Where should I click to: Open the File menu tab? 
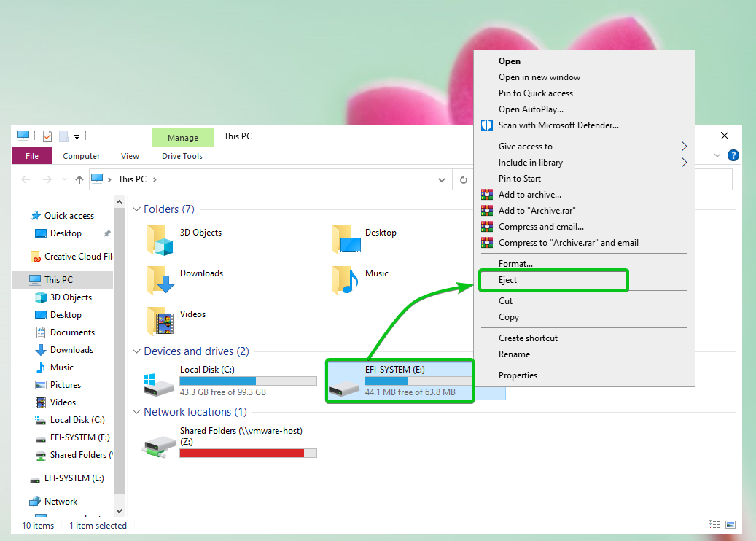[x=32, y=156]
